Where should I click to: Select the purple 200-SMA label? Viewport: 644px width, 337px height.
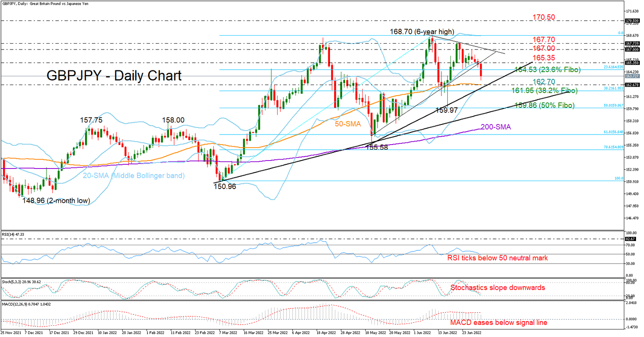496,127
